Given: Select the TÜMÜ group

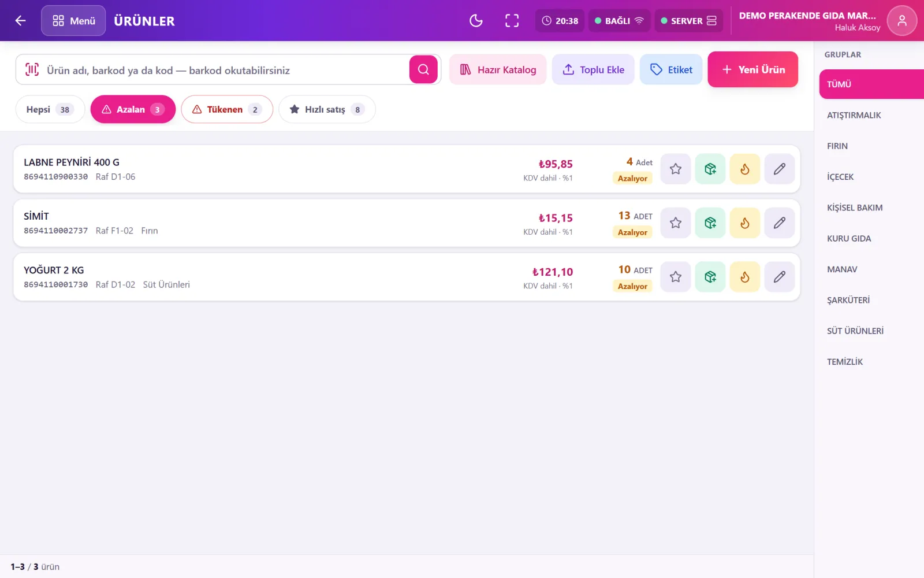Looking at the screenshot, I should (x=871, y=84).
